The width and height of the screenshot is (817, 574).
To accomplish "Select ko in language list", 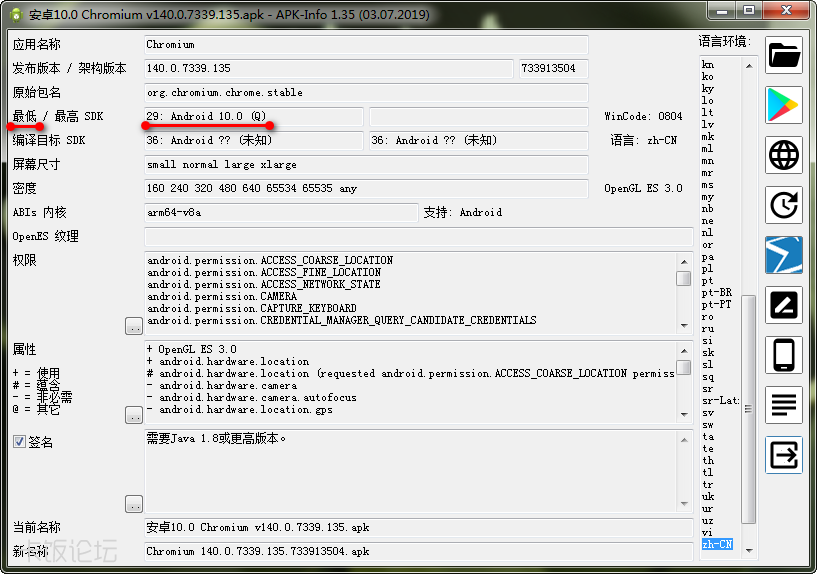I will tap(708, 77).
